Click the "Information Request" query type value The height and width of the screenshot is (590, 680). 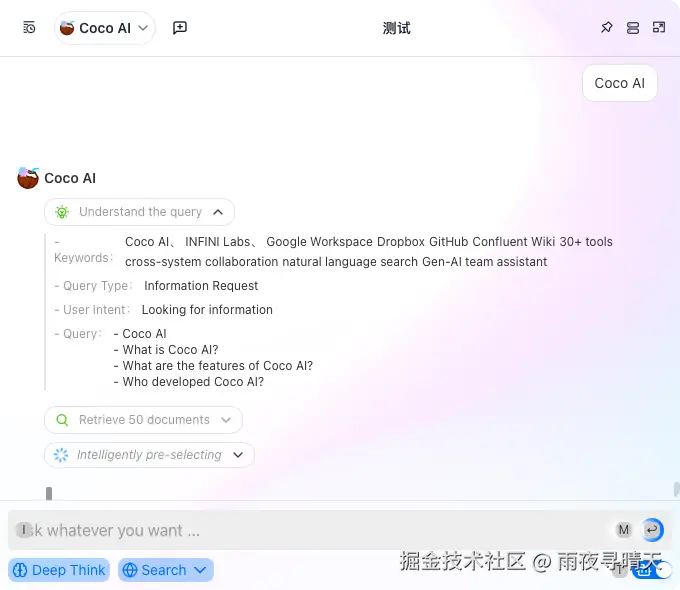click(201, 285)
